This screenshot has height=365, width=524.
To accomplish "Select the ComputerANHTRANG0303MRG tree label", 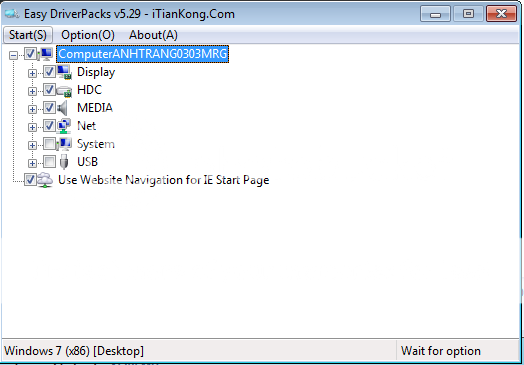I will (x=143, y=54).
